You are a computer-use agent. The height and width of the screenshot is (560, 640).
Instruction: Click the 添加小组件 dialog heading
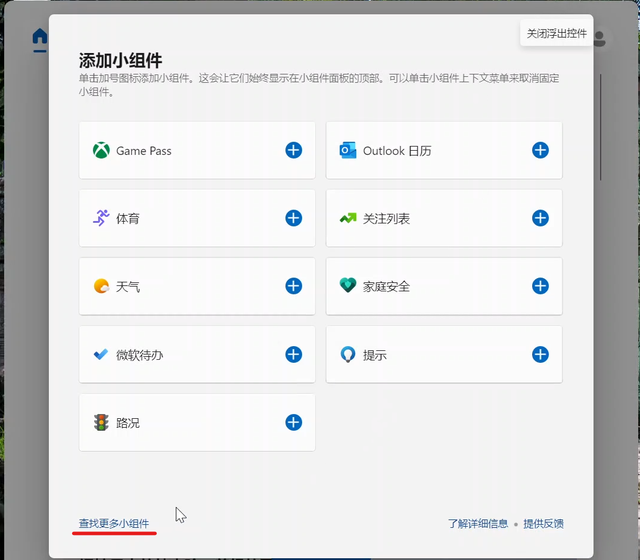pos(120,61)
